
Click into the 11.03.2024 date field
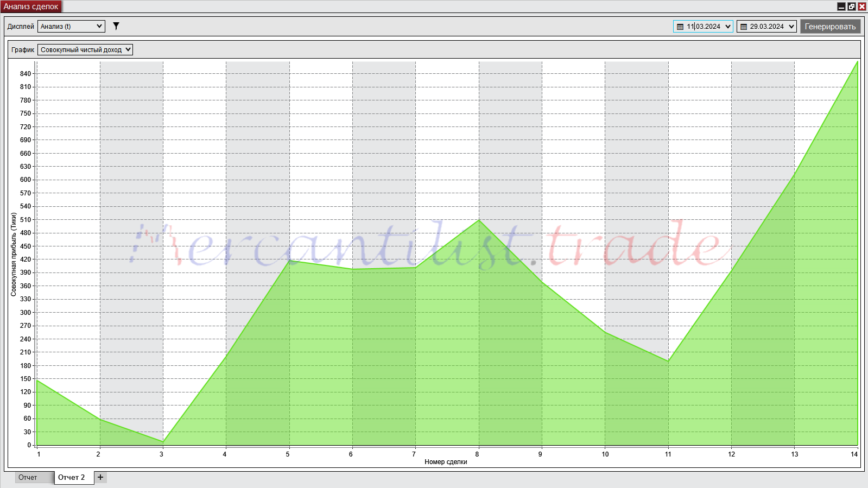tap(704, 27)
